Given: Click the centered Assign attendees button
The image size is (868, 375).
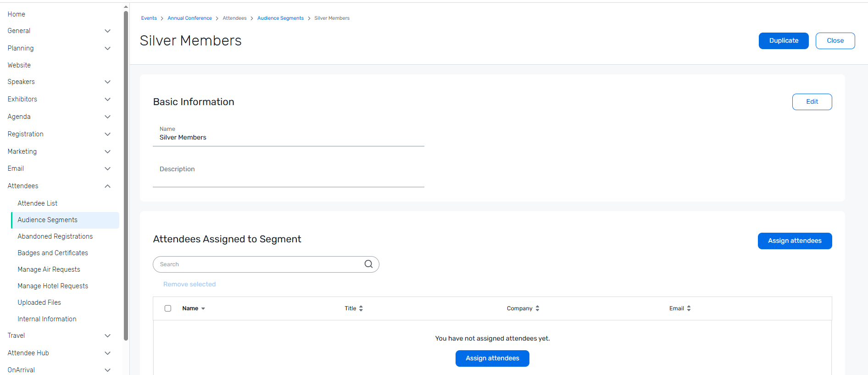Looking at the screenshot, I should coord(492,358).
